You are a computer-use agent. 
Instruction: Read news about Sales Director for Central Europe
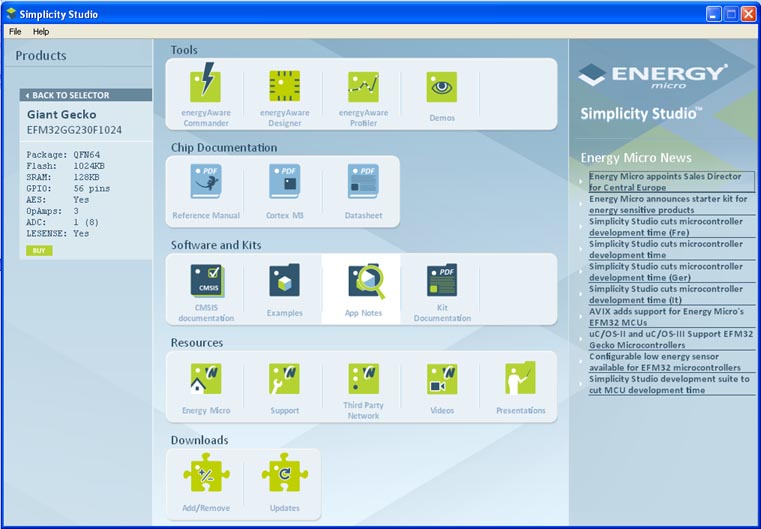coord(672,182)
